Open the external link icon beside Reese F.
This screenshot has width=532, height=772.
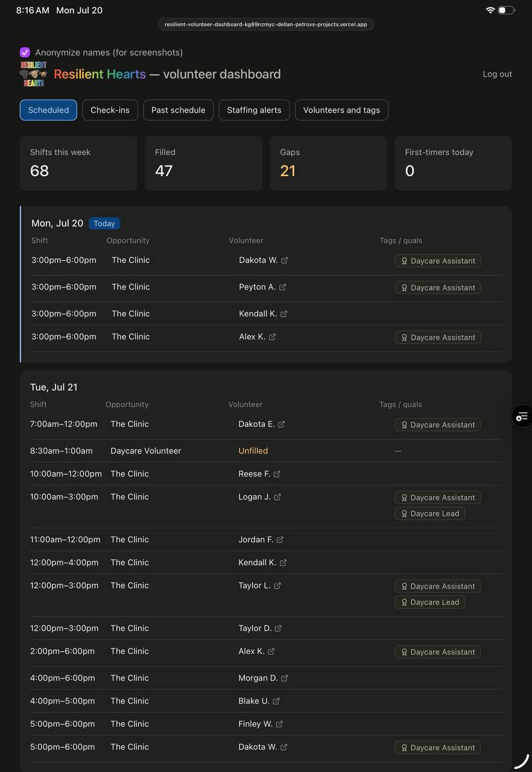click(277, 474)
